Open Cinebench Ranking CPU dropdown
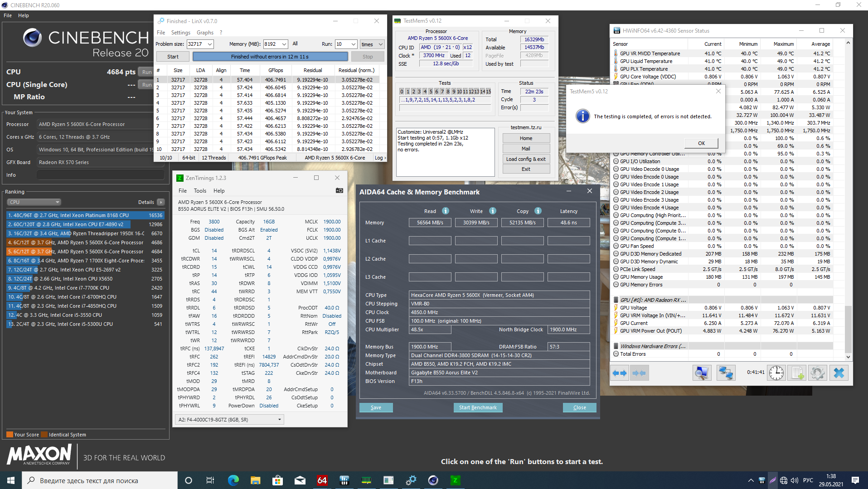Screen dimensions: 868x489 tap(34, 202)
